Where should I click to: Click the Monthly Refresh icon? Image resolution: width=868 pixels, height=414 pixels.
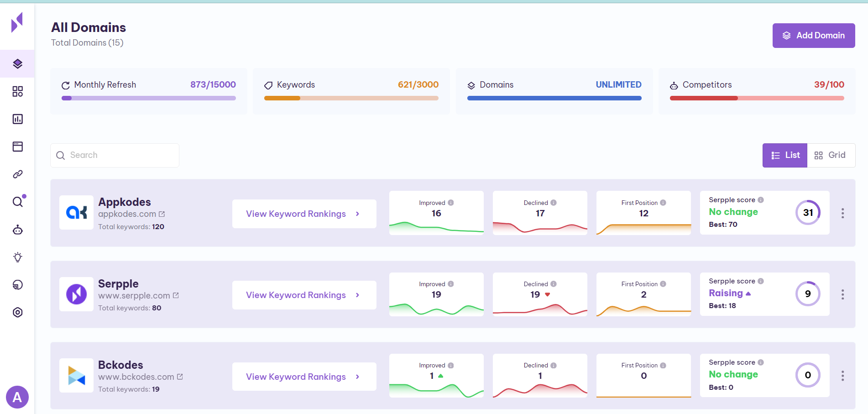coord(66,85)
